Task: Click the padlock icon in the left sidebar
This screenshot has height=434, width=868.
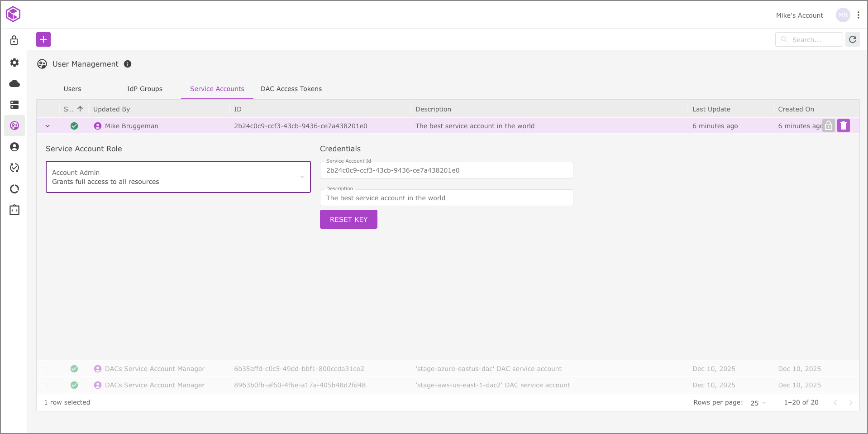Action: coord(14,40)
